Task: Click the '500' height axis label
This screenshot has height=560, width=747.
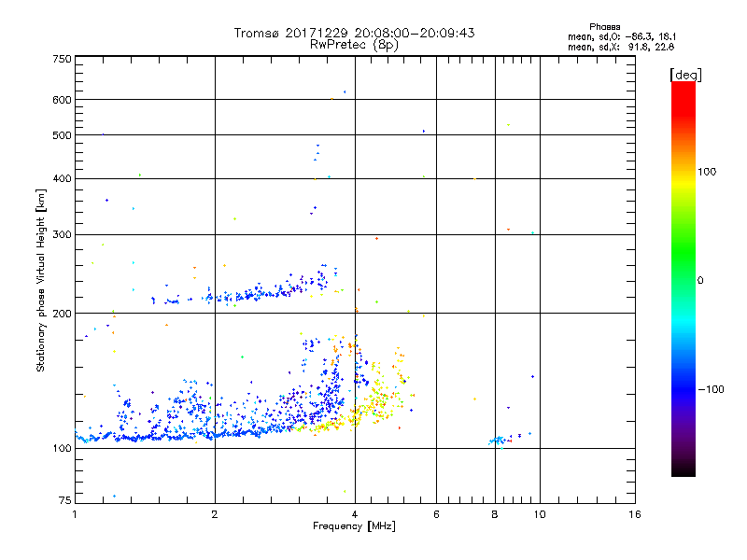Action: coord(62,135)
